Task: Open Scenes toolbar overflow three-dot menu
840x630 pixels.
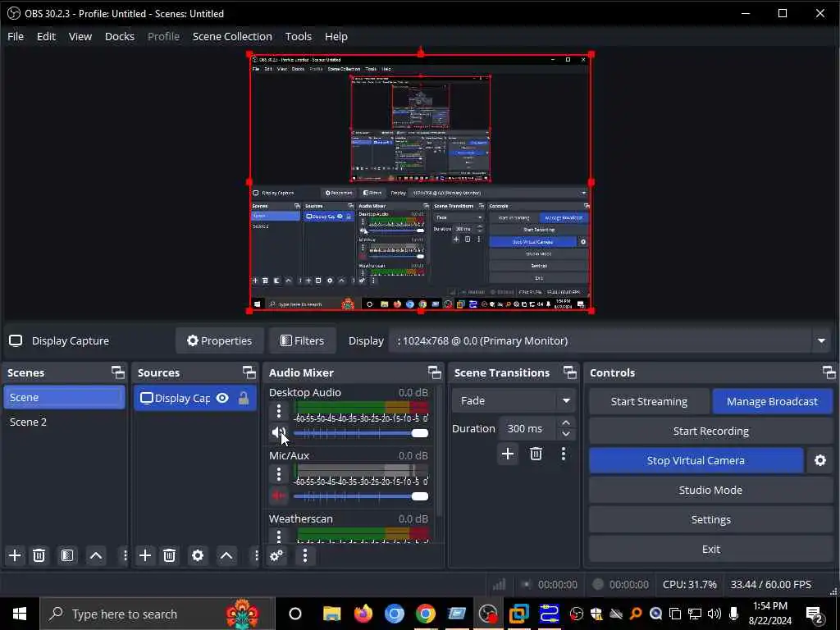Action: coord(125,555)
